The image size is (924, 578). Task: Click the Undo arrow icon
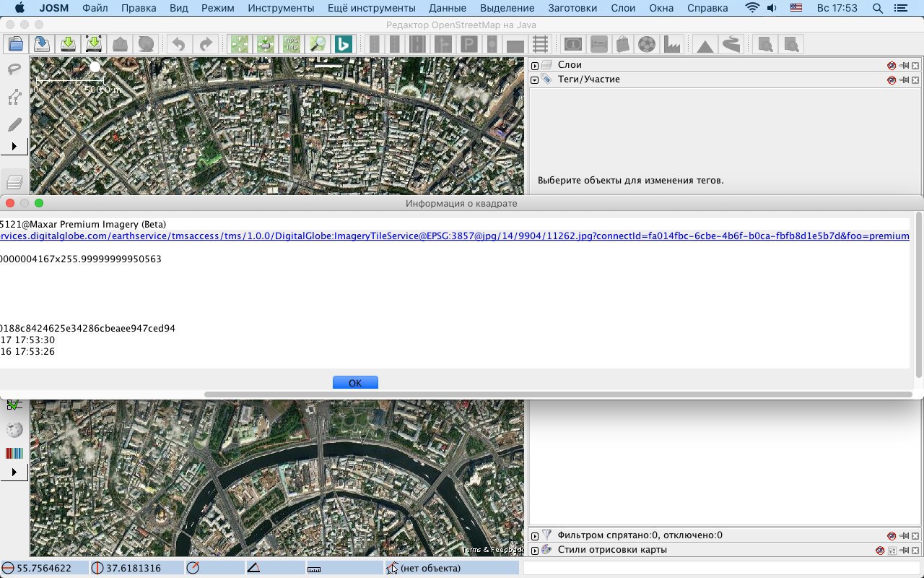click(178, 44)
